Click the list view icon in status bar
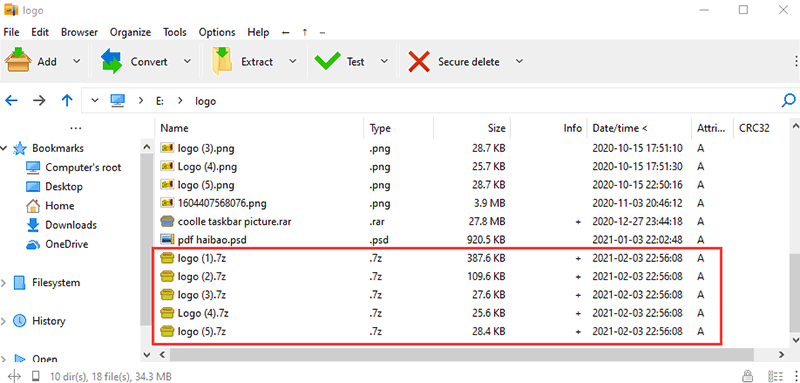 tap(776, 376)
